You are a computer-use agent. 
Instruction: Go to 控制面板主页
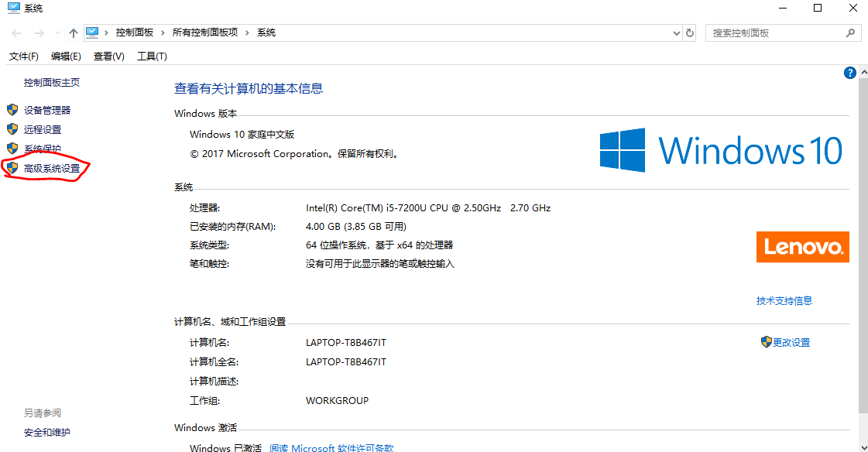click(51, 83)
